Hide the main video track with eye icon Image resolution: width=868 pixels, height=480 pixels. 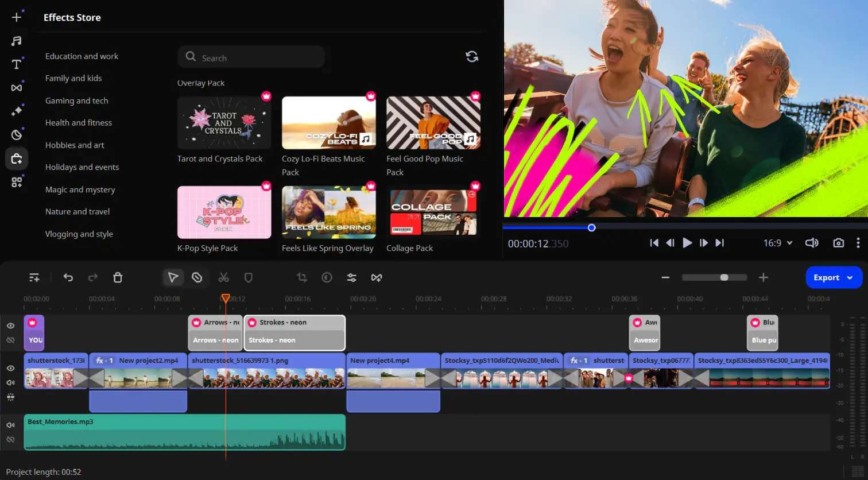(x=10, y=368)
